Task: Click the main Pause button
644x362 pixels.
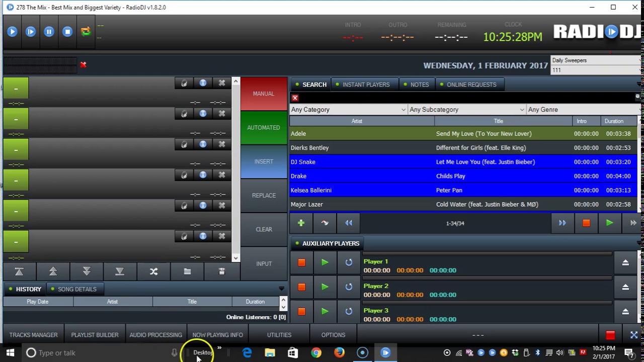Action: coord(49,32)
